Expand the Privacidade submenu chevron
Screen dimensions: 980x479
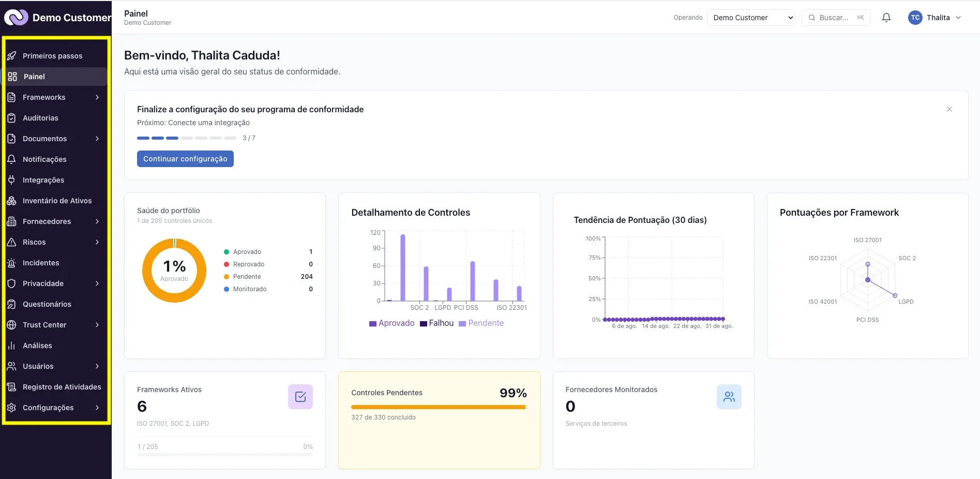97,283
